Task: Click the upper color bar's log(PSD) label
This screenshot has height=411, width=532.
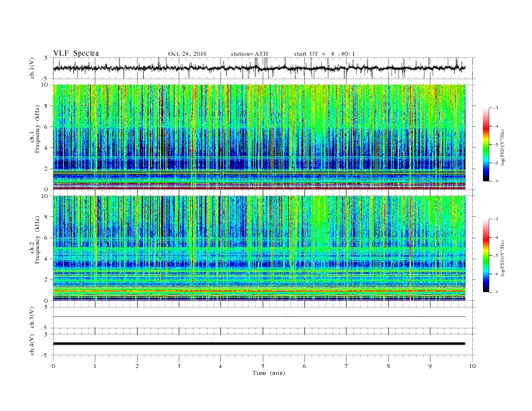Action: pos(502,146)
